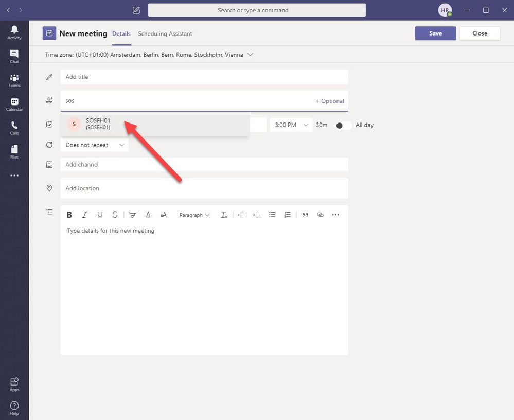Click the Add location field
The height and width of the screenshot is (420, 514).
pos(204,188)
